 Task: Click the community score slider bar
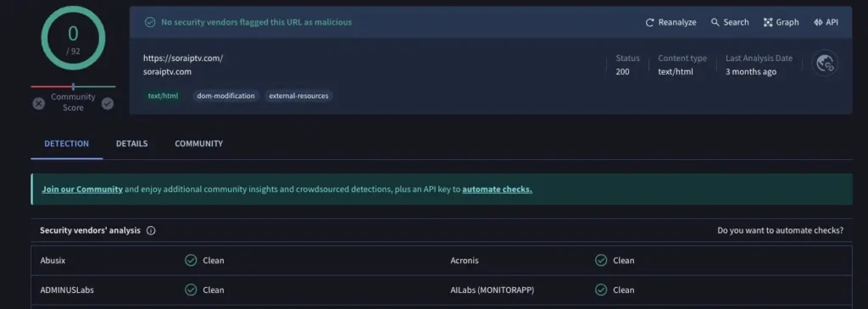pos(73,87)
